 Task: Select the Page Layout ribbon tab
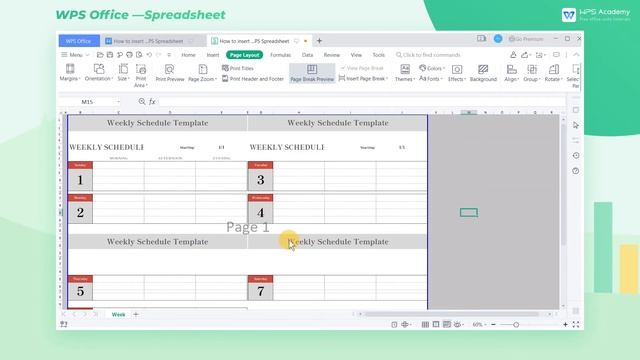pos(244,55)
